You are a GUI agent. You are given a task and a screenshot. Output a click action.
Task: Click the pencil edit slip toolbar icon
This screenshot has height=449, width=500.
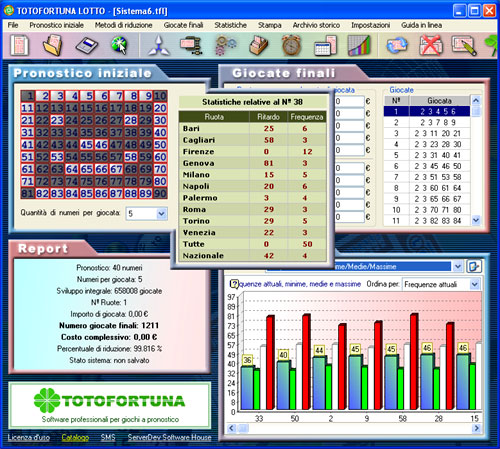pyautogui.click(x=464, y=45)
